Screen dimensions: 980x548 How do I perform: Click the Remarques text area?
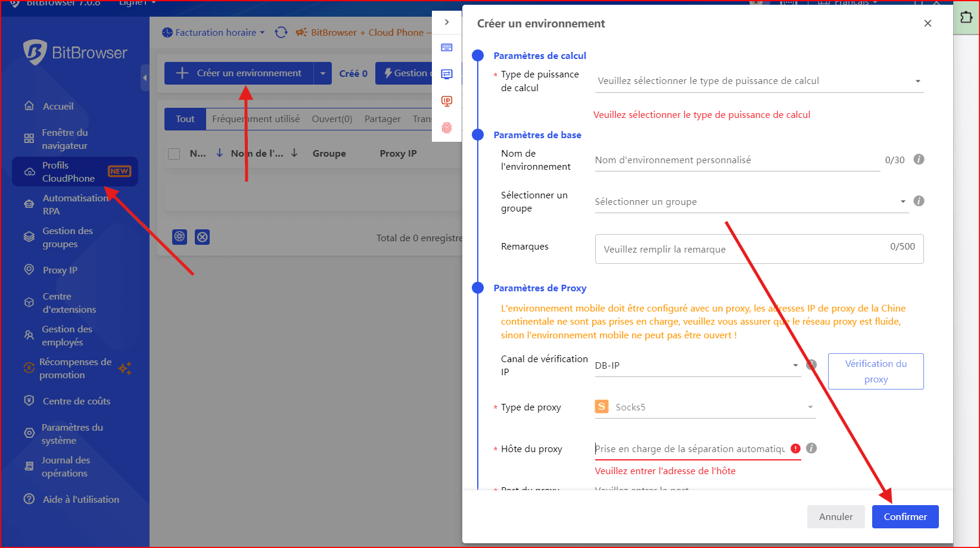(x=760, y=249)
